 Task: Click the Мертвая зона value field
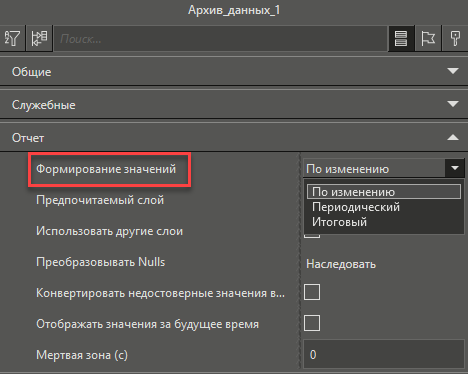pyautogui.click(x=384, y=354)
